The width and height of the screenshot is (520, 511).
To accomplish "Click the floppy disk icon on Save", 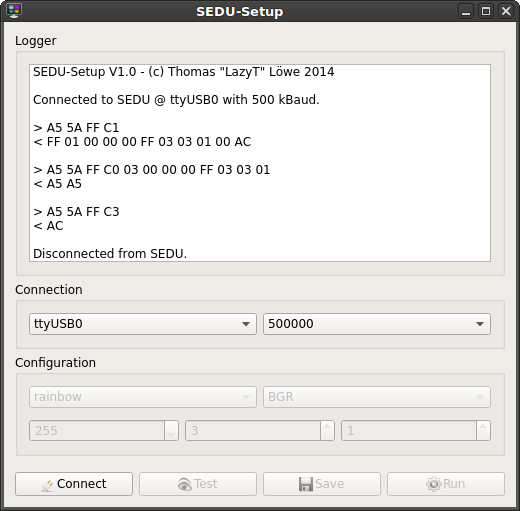I will click(x=306, y=484).
